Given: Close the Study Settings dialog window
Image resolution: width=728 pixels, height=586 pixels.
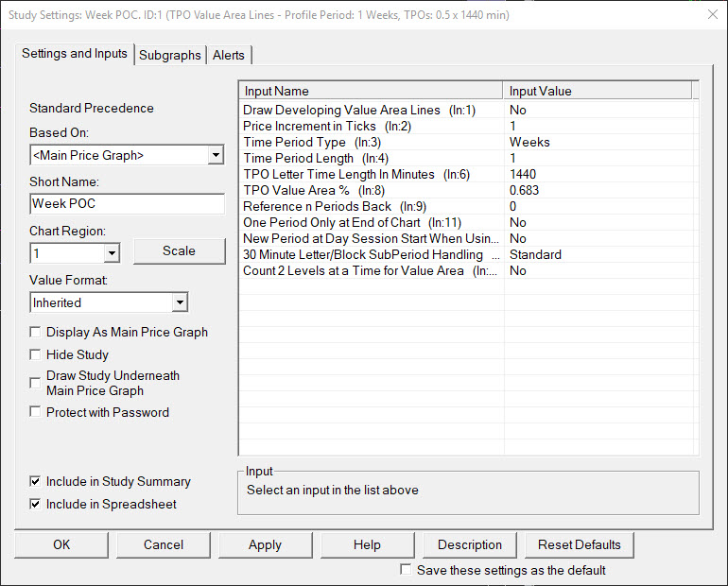Looking at the screenshot, I should click(x=711, y=14).
